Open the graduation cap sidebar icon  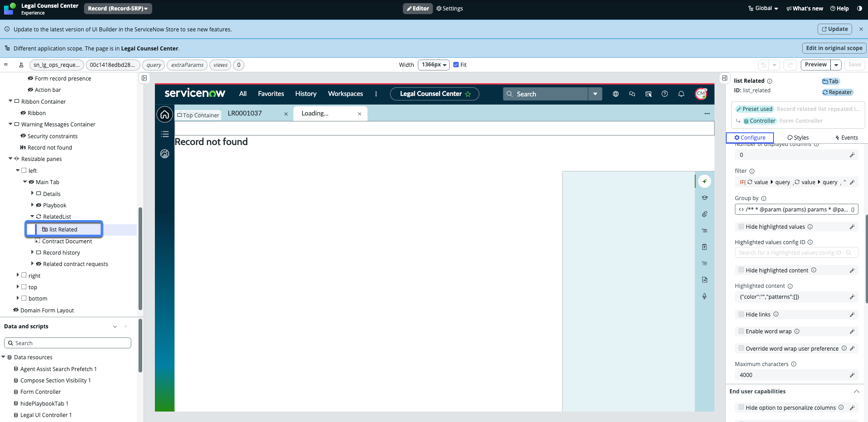pyautogui.click(x=704, y=198)
